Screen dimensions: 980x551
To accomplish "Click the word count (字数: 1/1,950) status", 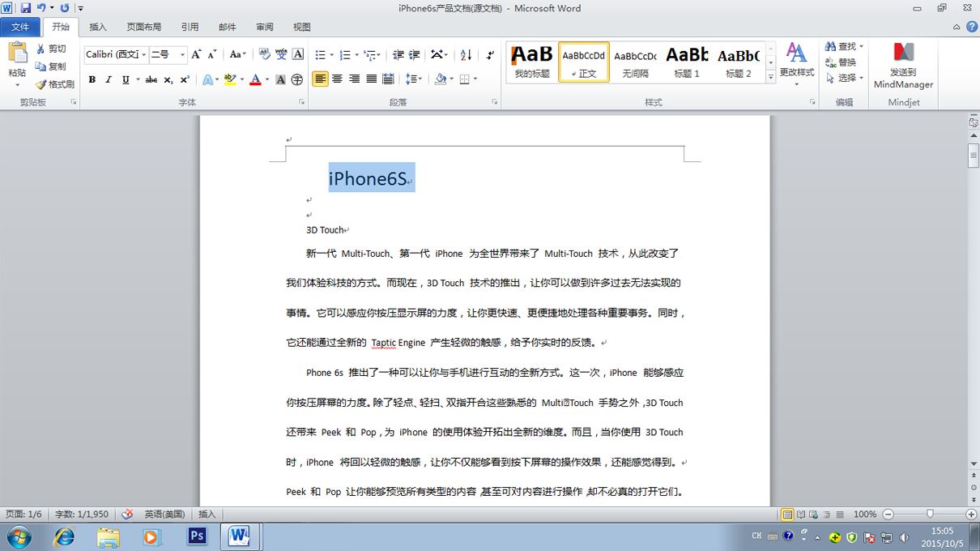I will pos(82,515).
